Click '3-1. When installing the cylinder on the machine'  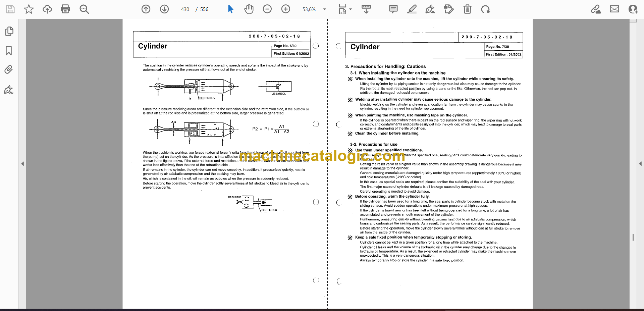pyautogui.click(x=398, y=73)
